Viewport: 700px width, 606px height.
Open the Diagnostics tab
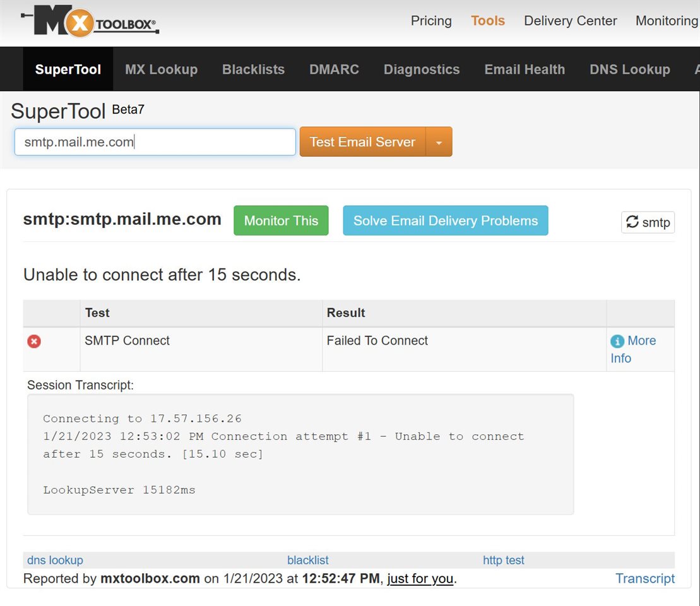pyautogui.click(x=422, y=69)
